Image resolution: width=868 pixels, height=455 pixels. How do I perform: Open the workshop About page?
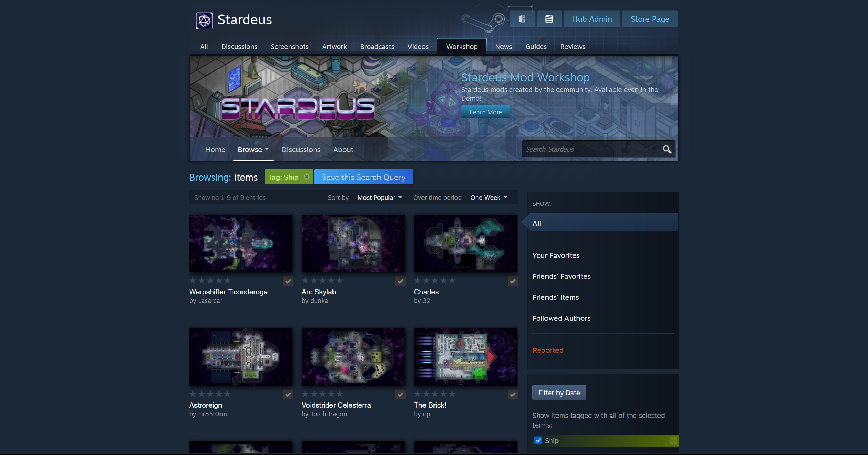343,150
